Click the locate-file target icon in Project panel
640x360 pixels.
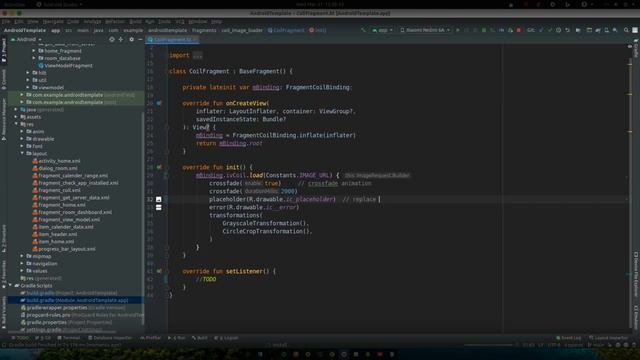pos(111,40)
